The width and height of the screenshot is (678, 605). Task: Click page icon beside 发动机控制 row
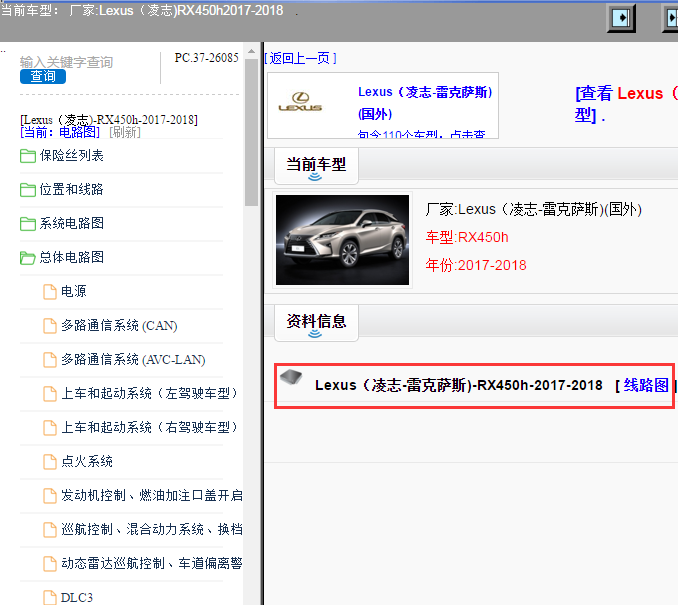[50, 496]
